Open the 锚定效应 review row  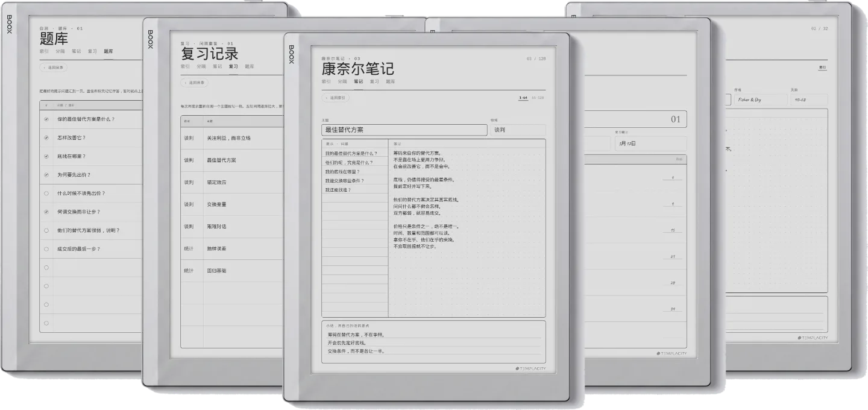point(232,182)
